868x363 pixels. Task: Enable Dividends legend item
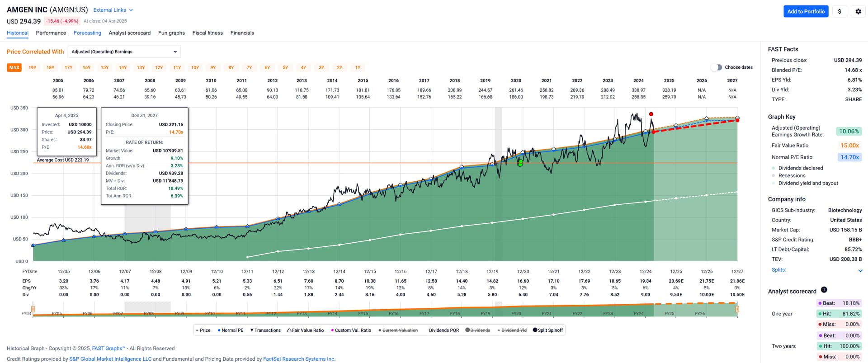coord(478,330)
